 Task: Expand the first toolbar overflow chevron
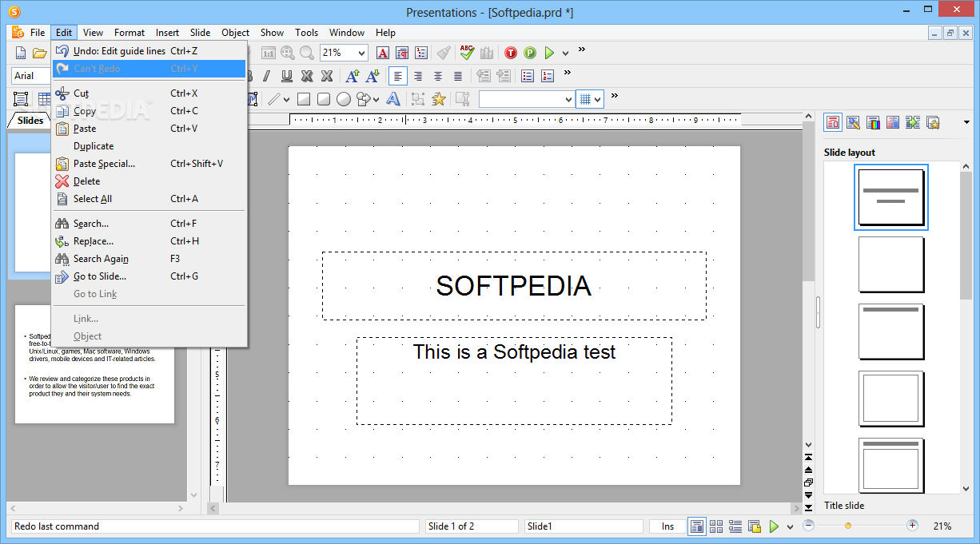click(x=582, y=50)
